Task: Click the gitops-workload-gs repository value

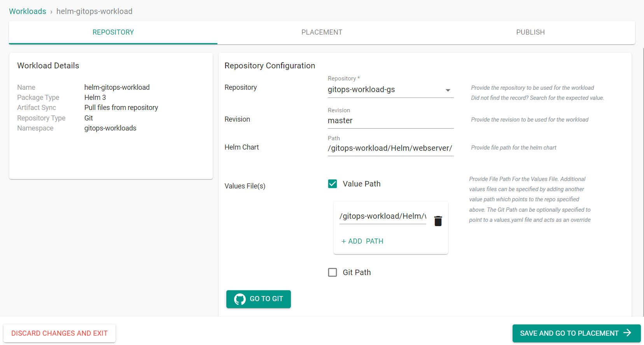Action: [361, 90]
